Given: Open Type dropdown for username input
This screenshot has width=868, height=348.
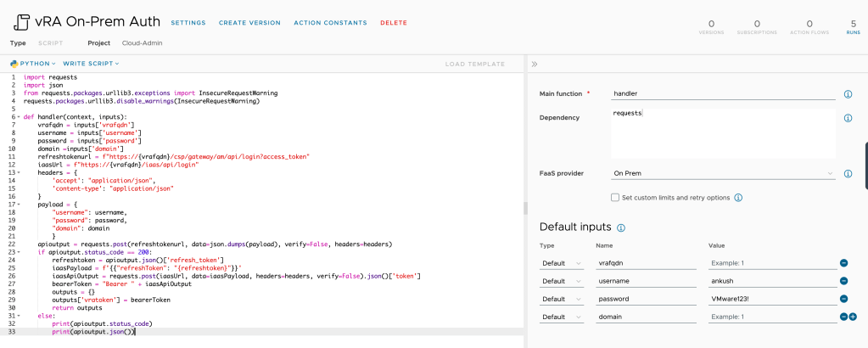Looking at the screenshot, I should coord(561,281).
